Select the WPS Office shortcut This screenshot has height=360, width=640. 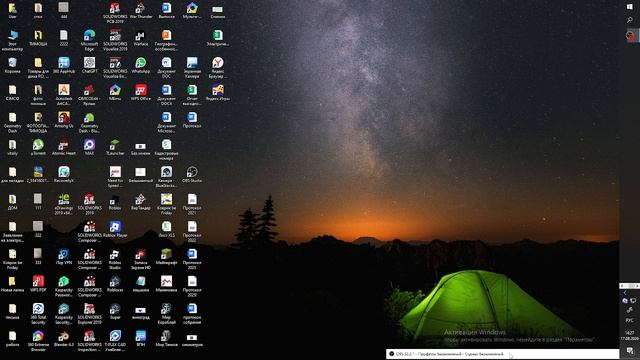(141, 93)
